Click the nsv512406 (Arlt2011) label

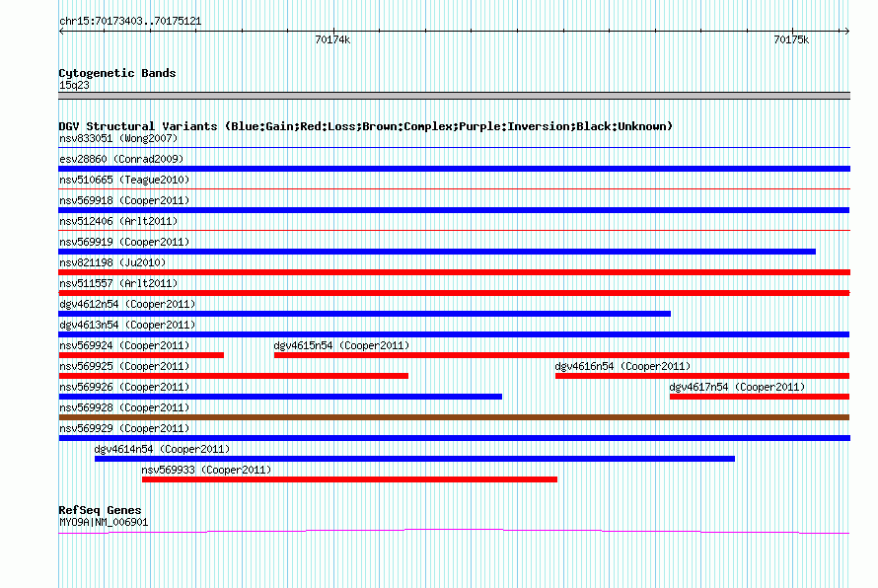[x=118, y=221]
